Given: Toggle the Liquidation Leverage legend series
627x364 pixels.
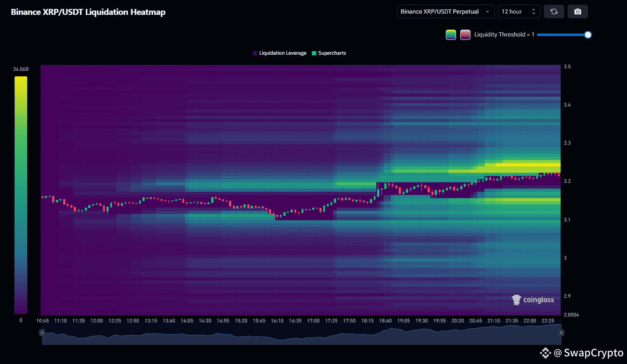Looking at the screenshot, I should click(x=280, y=53).
